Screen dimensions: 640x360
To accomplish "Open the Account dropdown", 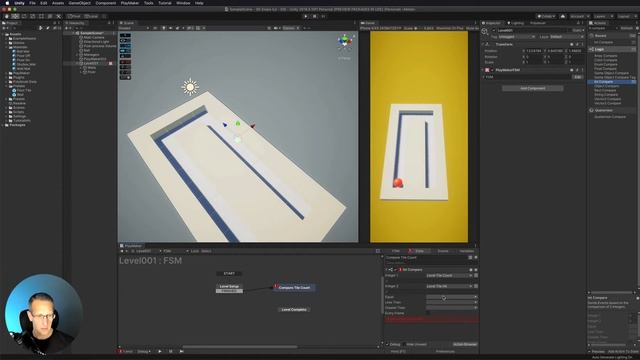I will coord(579,16).
